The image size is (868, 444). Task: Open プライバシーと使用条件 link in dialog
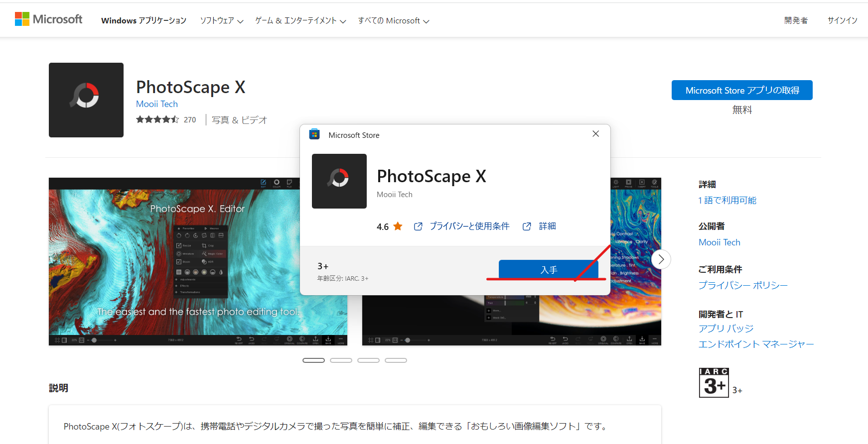point(469,226)
